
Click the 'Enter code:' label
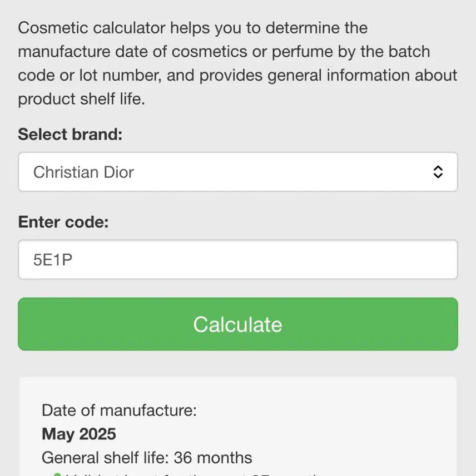click(x=63, y=222)
